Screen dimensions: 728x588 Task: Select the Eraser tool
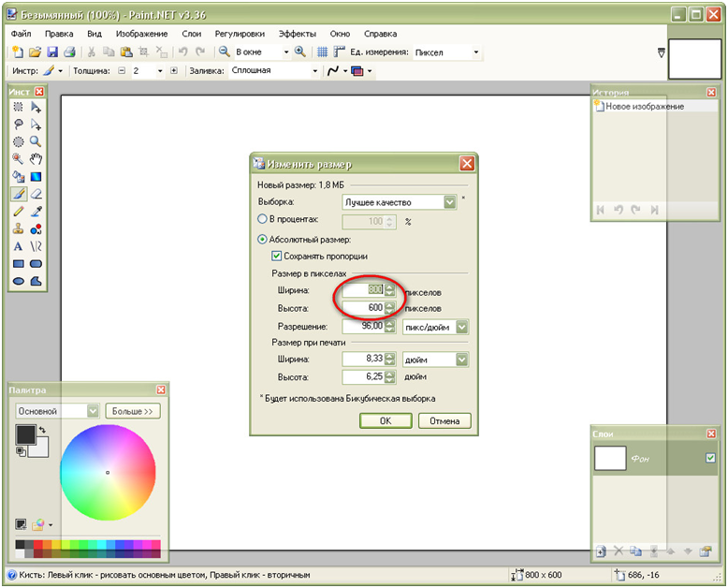pyautogui.click(x=36, y=194)
